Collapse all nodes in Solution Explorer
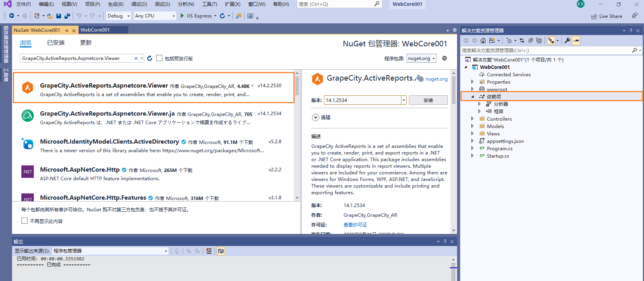Screen dimensions: 644x281 [531, 40]
